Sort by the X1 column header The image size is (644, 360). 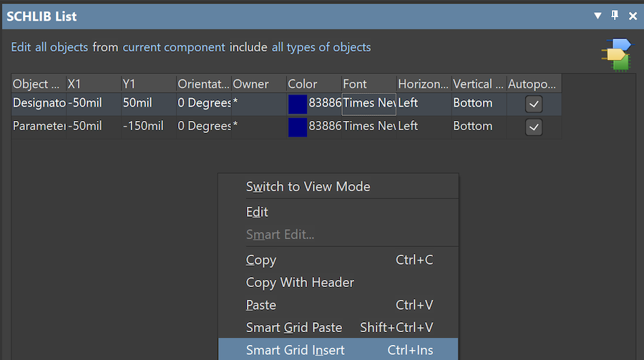tap(94, 84)
